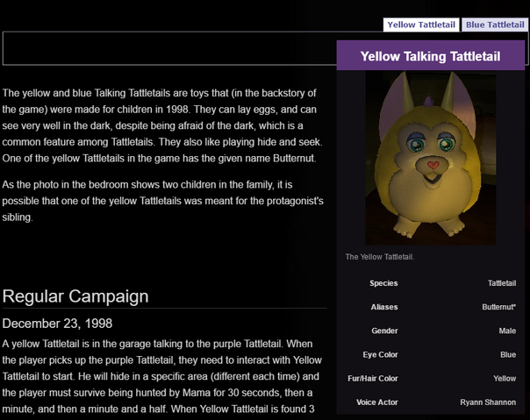Click the paragraph beginning 'A yellow Tattletail is in the garage'

pyautogui.click(x=162, y=376)
